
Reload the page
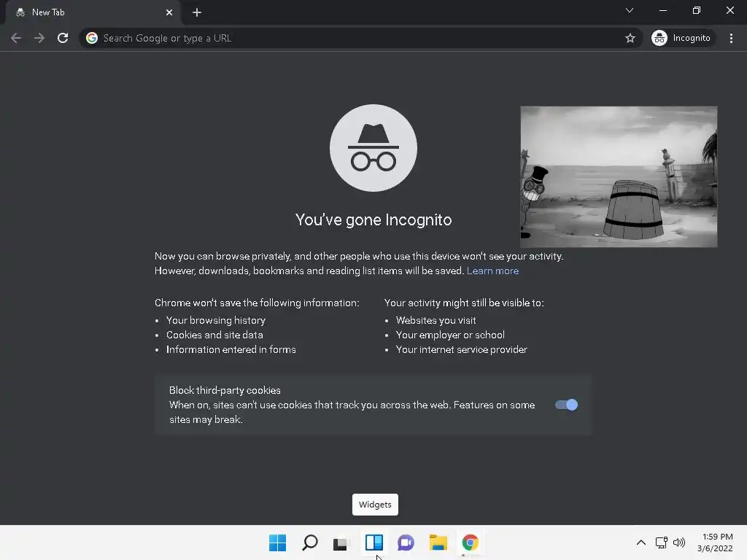click(x=63, y=38)
